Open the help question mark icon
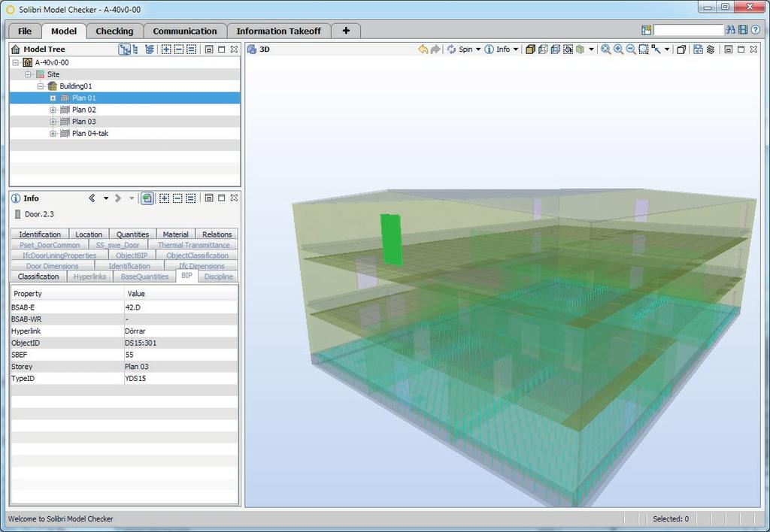The height and width of the screenshot is (532, 770). [x=756, y=30]
